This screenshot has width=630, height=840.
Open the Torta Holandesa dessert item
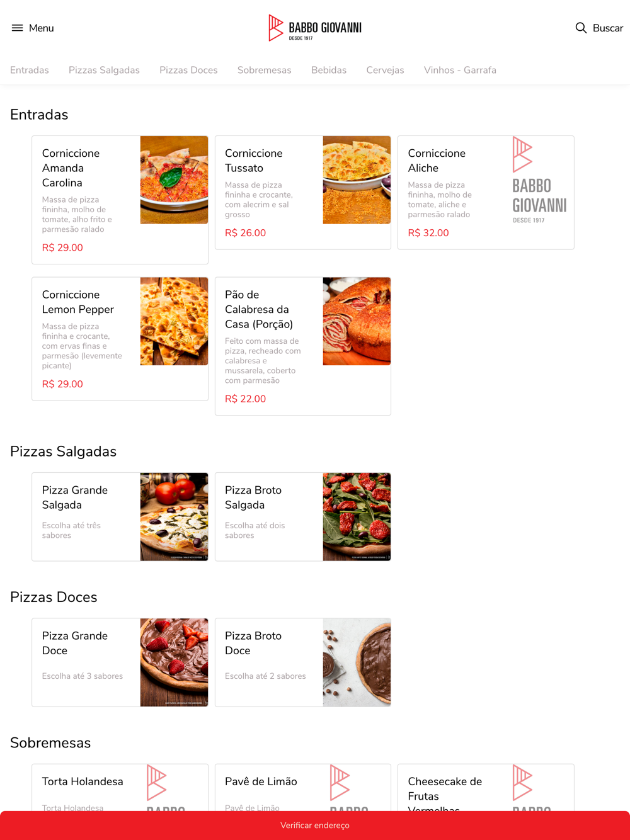tap(120, 788)
